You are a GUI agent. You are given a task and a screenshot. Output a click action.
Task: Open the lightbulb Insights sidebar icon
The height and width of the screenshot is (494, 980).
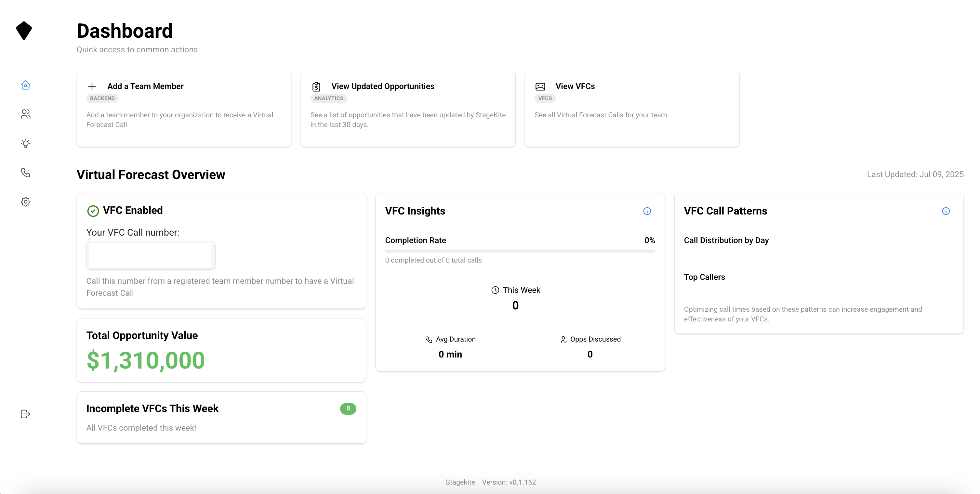[x=25, y=143]
